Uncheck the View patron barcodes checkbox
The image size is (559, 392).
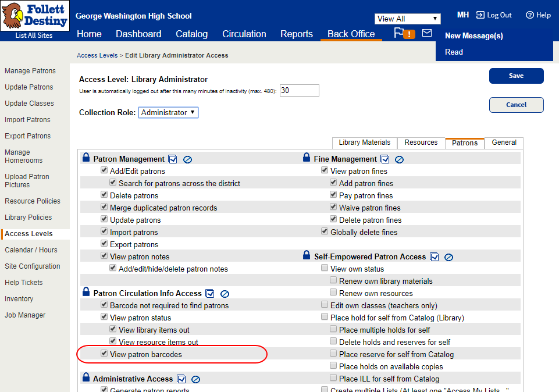pyautogui.click(x=104, y=354)
